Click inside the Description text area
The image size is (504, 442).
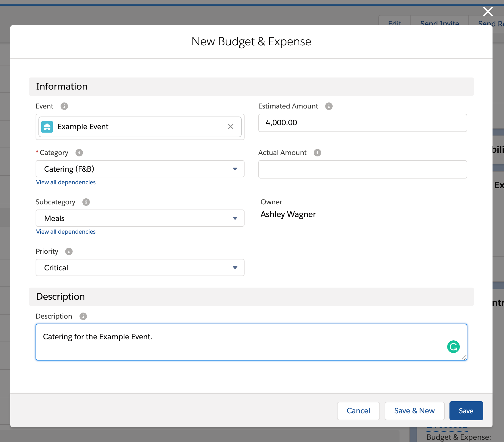point(251,342)
